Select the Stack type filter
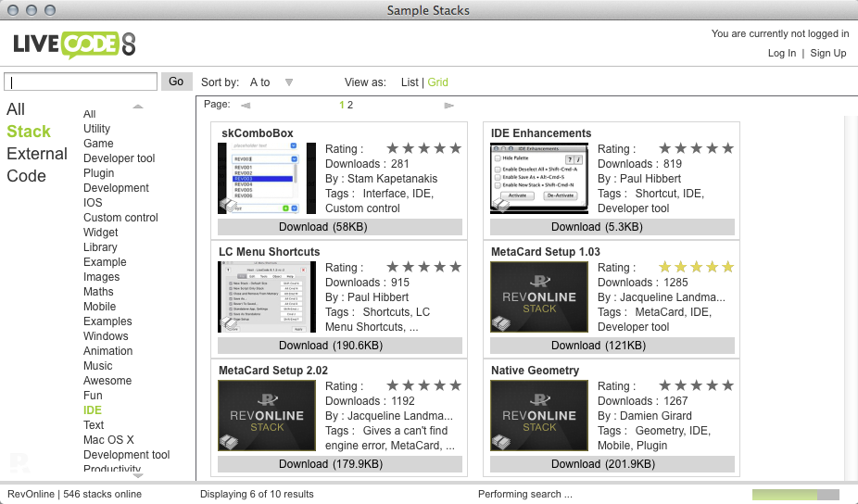 click(29, 132)
